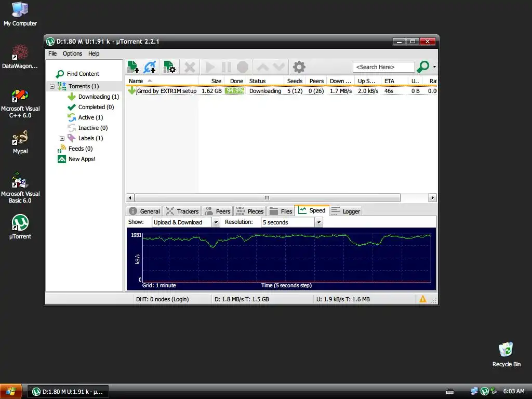Image resolution: width=532 pixels, height=399 pixels.
Task: Open the File menu
Action: pyautogui.click(x=52, y=54)
